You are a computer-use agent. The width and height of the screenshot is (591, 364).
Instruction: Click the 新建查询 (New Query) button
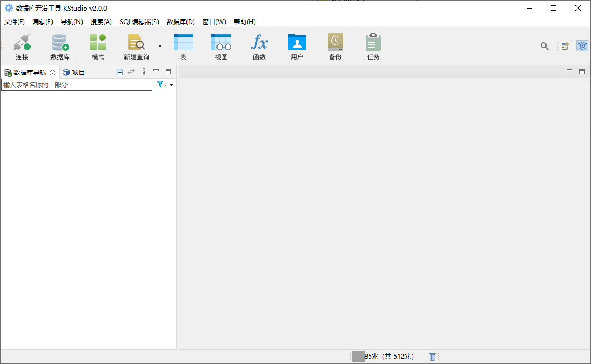137,47
